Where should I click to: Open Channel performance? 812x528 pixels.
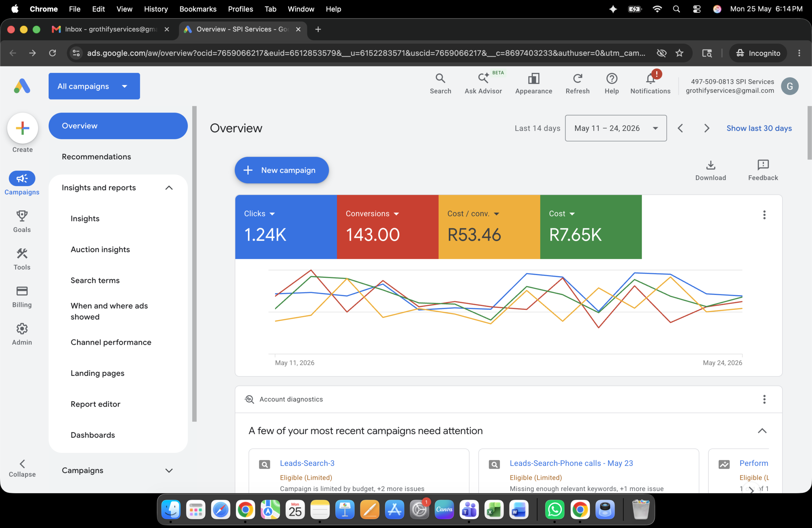[111, 342]
